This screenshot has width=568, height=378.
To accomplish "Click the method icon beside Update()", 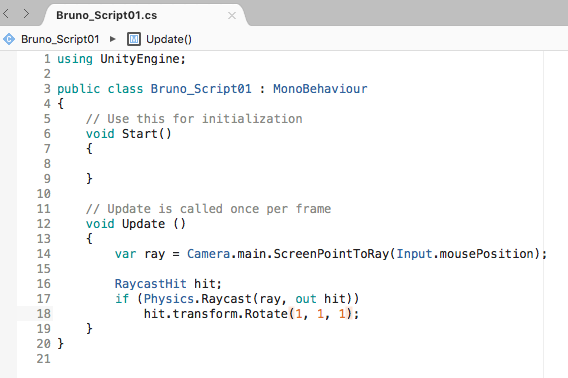I will [134, 39].
